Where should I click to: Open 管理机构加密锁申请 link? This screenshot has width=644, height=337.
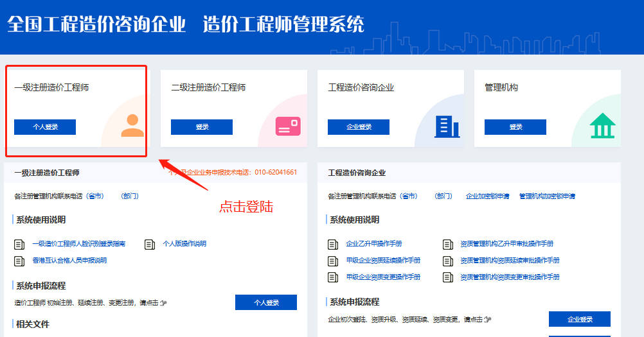[x=547, y=196]
